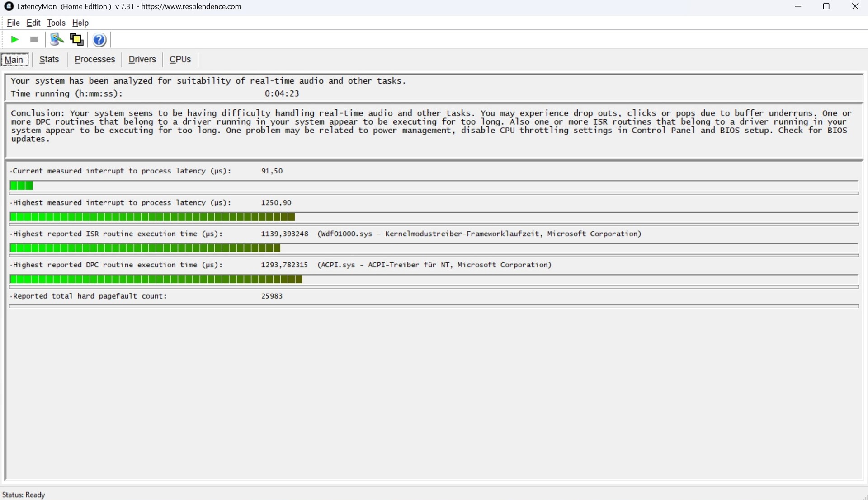
Task: Start monitoring with the green play icon
Action: [x=14, y=40]
